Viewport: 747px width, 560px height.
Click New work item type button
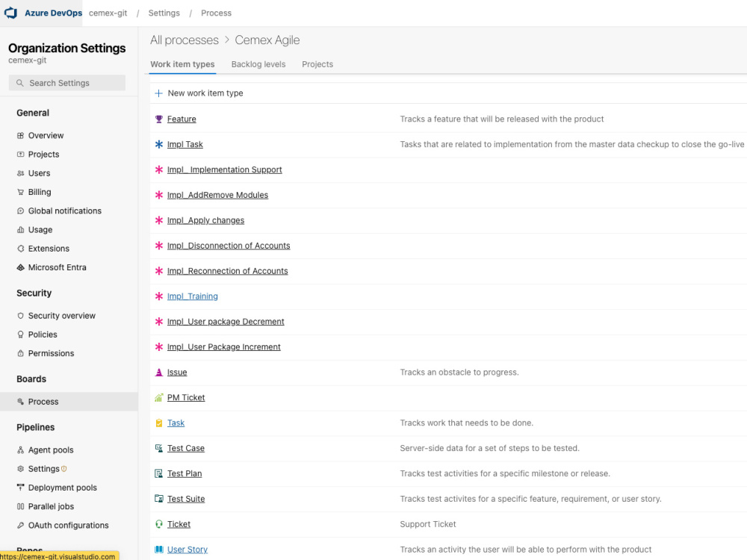pyautogui.click(x=199, y=93)
